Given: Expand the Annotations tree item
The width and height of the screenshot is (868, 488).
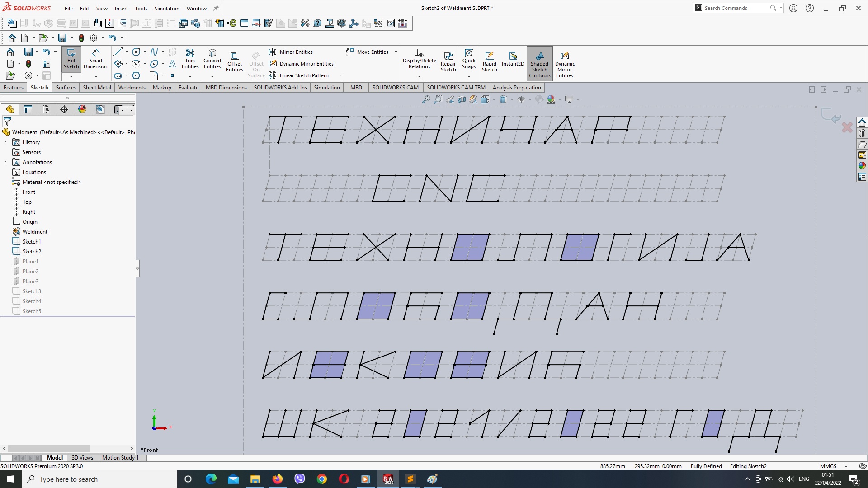Looking at the screenshot, I should pyautogui.click(x=5, y=161).
